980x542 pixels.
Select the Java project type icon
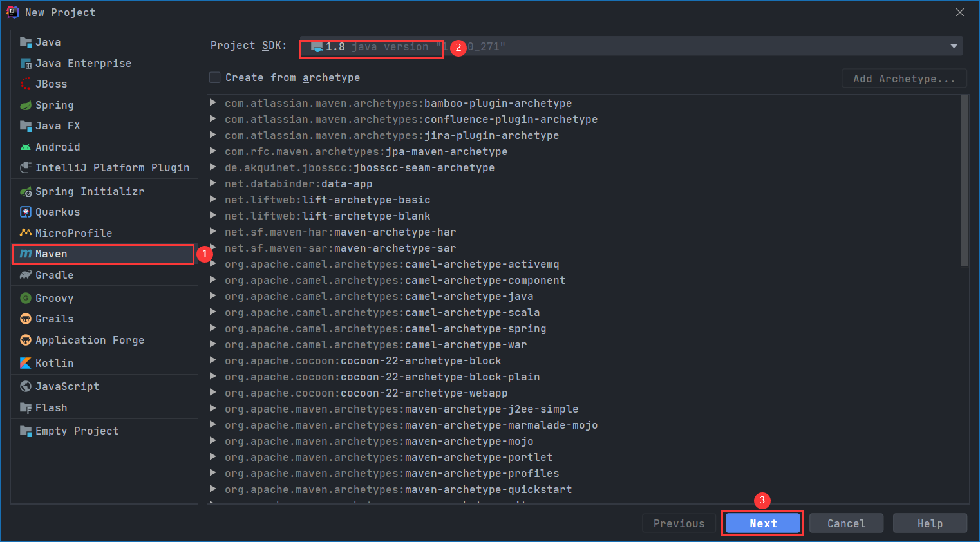tap(26, 42)
